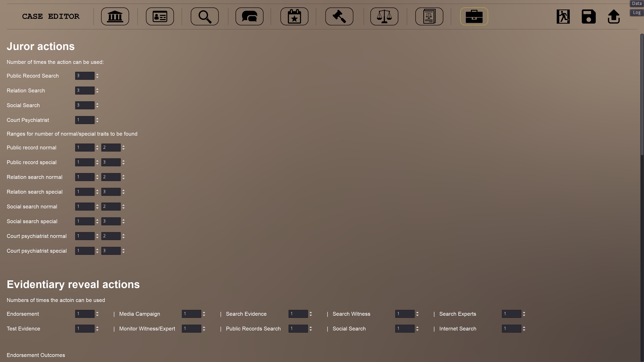This screenshot has width=644, height=362.
Task: Adjust the Search Evidence stepper arrows
Action: pos(311,314)
